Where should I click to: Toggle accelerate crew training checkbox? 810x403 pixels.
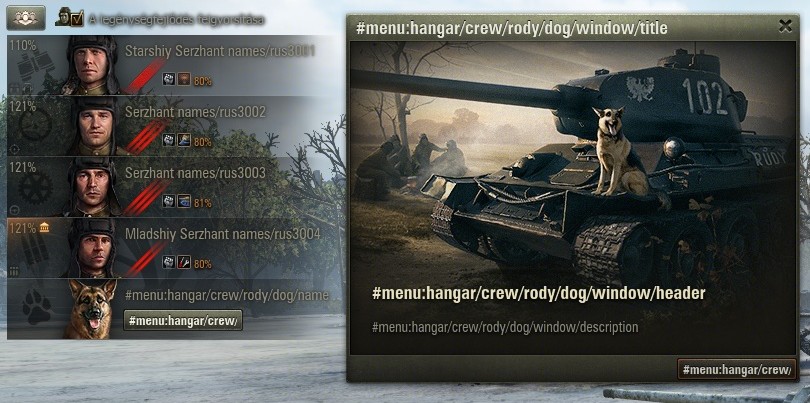(77, 20)
